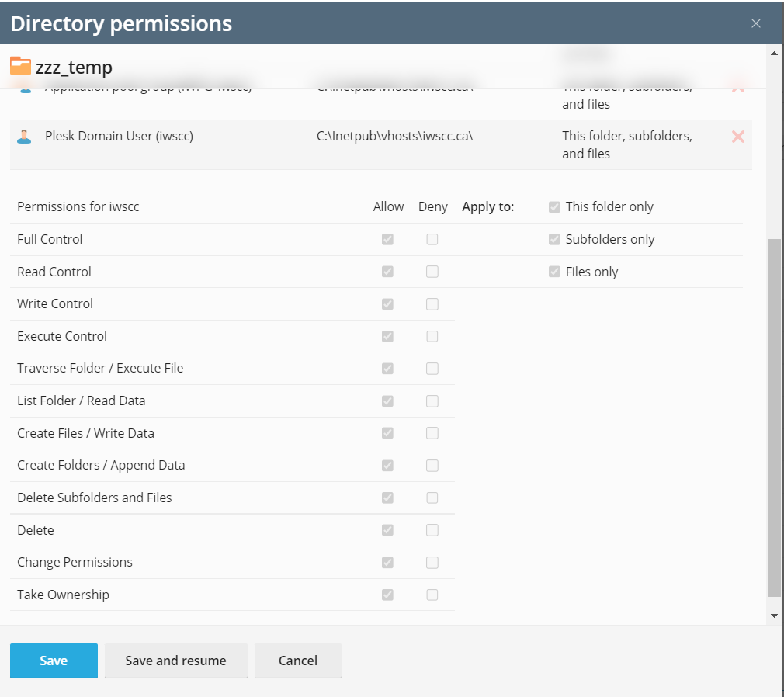Check Deny for Delete Subfolders and Files
Screen dimensions: 784x697
click(432, 498)
